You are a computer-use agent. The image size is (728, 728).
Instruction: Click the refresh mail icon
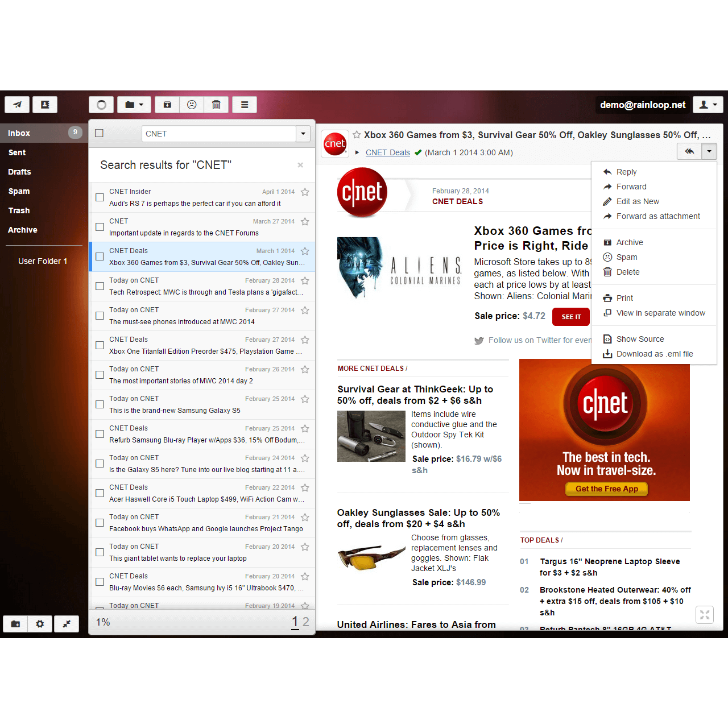(101, 105)
